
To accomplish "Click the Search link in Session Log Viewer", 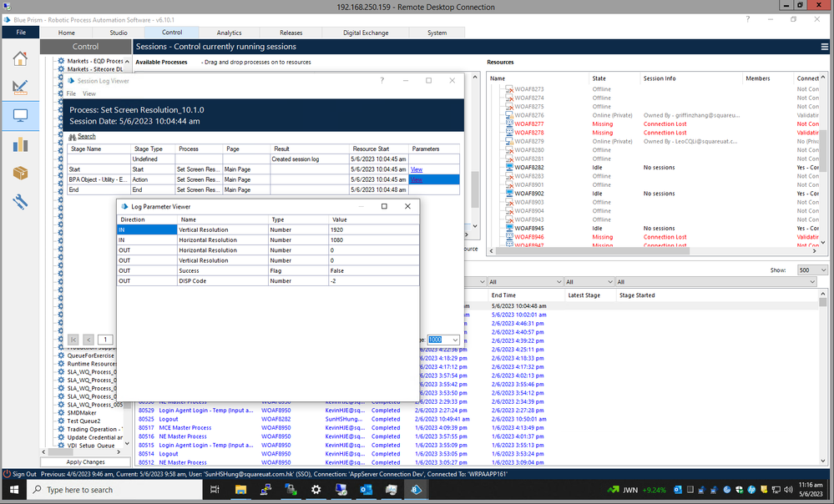I will coord(86,136).
